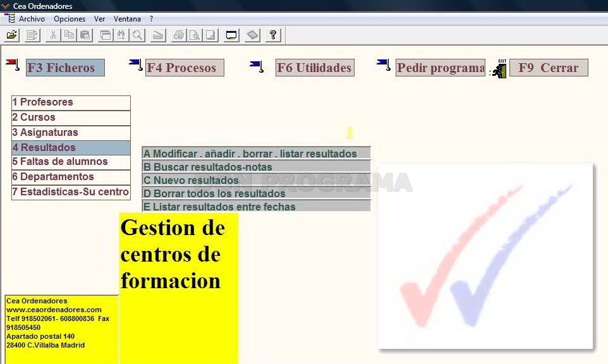Click the printer icon in toolbar

(179, 35)
